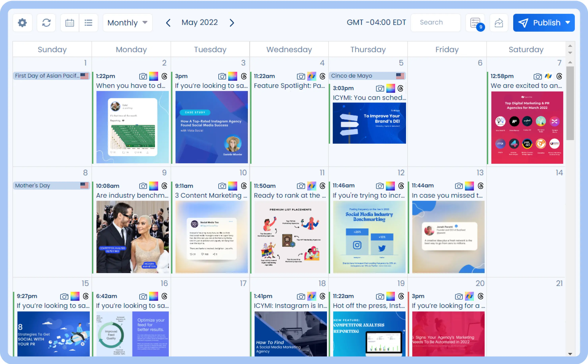Click the Threads icon on 1:41pm post

tap(322, 296)
